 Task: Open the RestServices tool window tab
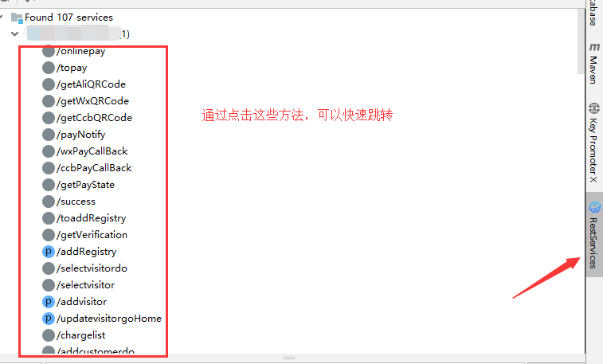coord(594,234)
